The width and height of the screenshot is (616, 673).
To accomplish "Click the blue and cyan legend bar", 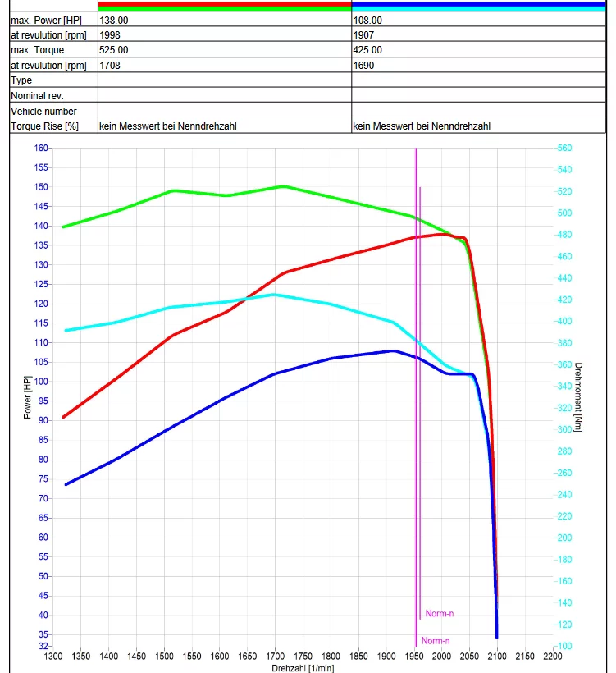I will pyautogui.click(x=478, y=7).
